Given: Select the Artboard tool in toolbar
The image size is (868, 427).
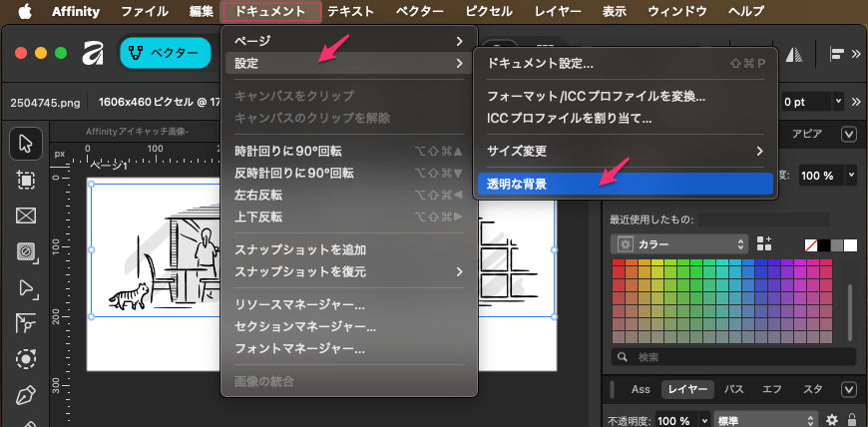Looking at the screenshot, I should pyautogui.click(x=26, y=180).
